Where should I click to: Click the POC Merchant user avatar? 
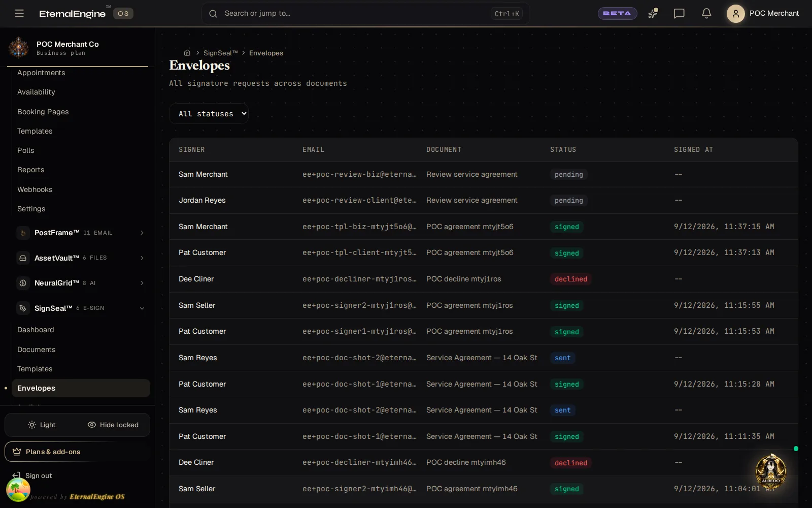tap(735, 13)
